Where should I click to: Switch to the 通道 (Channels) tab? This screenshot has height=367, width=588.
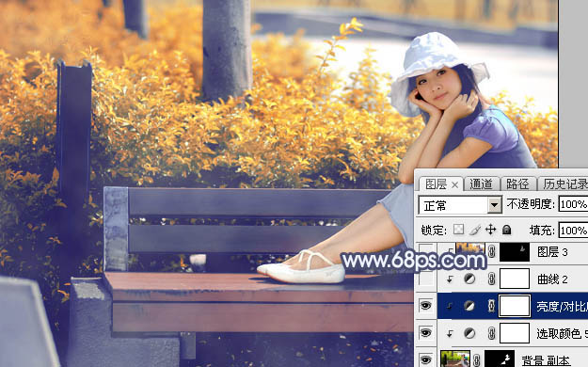click(481, 183)
